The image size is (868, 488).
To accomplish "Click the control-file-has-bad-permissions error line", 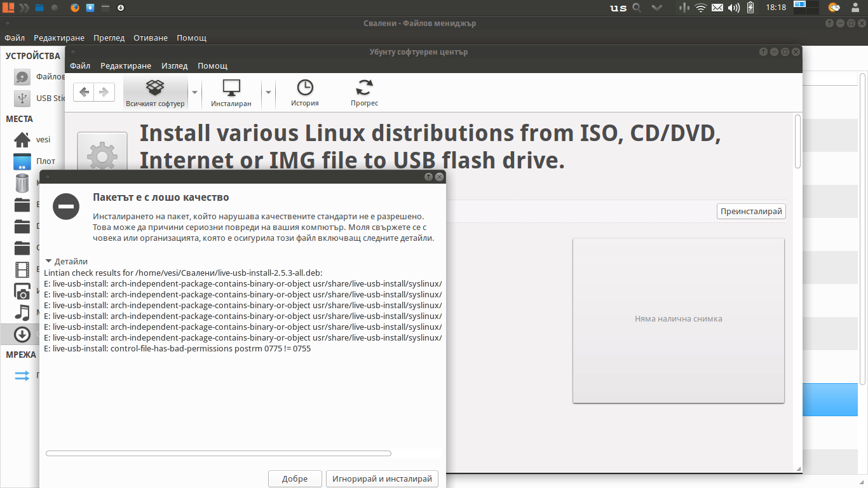I will click(177, 349).
